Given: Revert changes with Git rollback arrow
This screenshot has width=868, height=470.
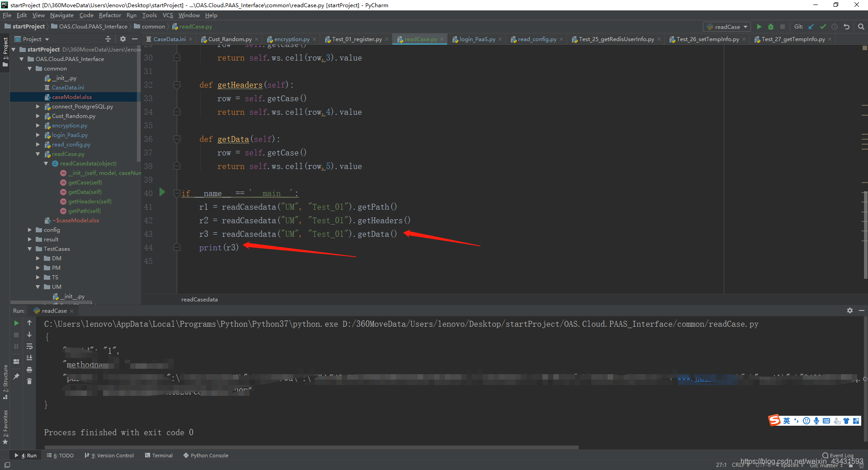Looking at the screenshot, I should point(847,27).
